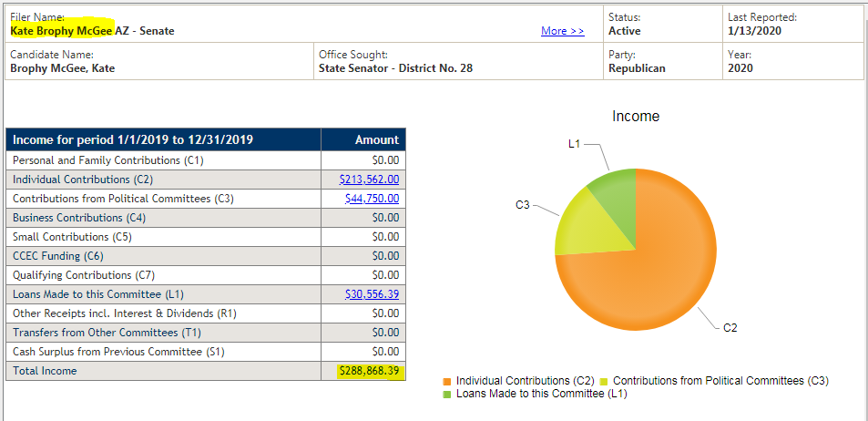This screenshot has height=421, width=868.
Task: Click the State Senator - District No. 28 text
Action: pyautogui.click(x=396, y=68)
